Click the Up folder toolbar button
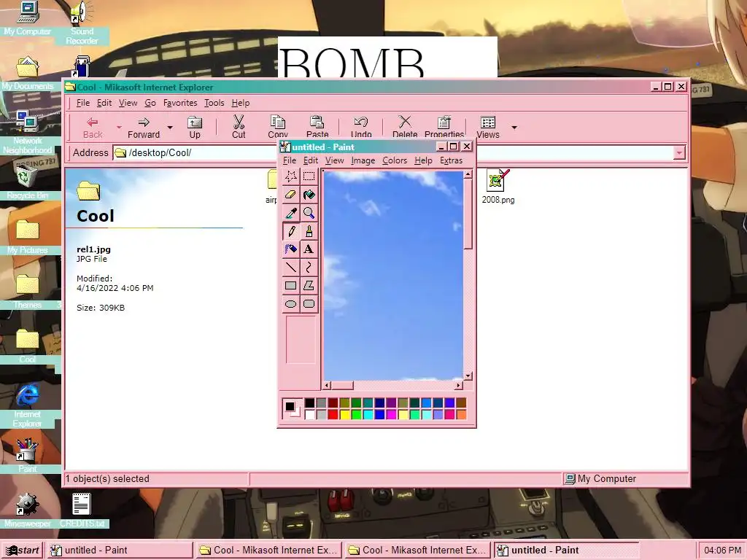Image resolution: width=747 pixels, height=560 pixels. click(x=194, y=127)
